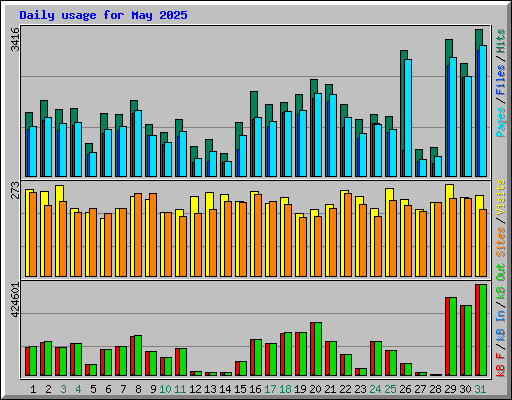
Task: Click day 10 on the x-axis
Action: tap(165, 389)
